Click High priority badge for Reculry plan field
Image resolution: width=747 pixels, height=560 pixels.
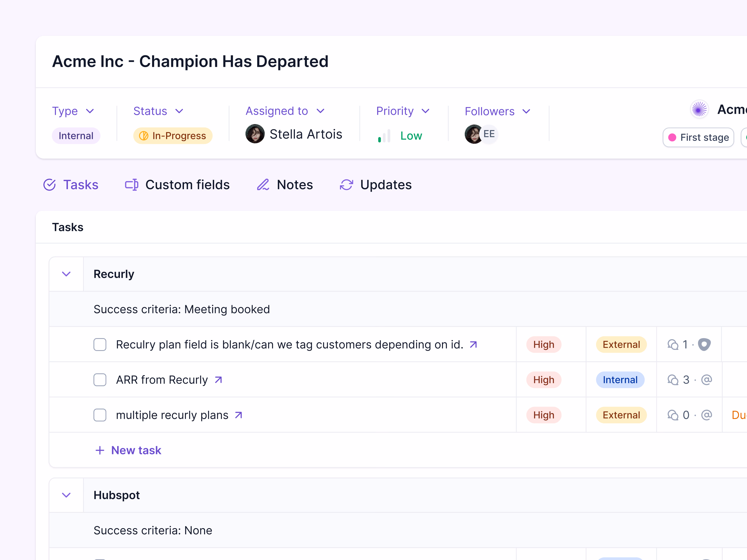544,344
